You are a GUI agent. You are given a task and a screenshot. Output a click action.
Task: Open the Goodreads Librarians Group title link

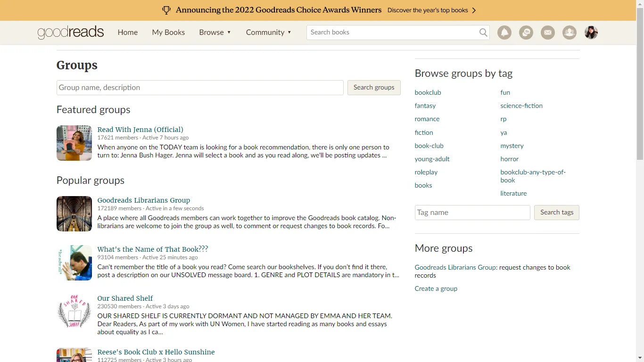click(143, 200)
